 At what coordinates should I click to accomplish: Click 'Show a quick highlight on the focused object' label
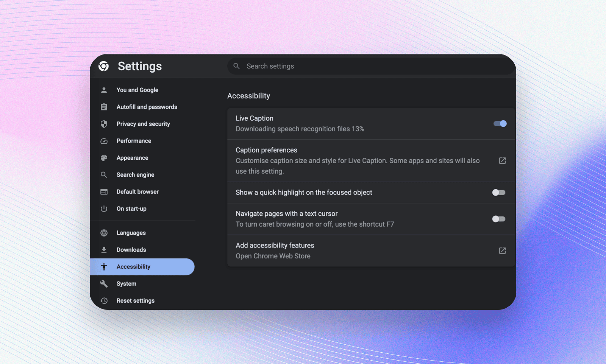pyautogui.click(x=304, y=193)
